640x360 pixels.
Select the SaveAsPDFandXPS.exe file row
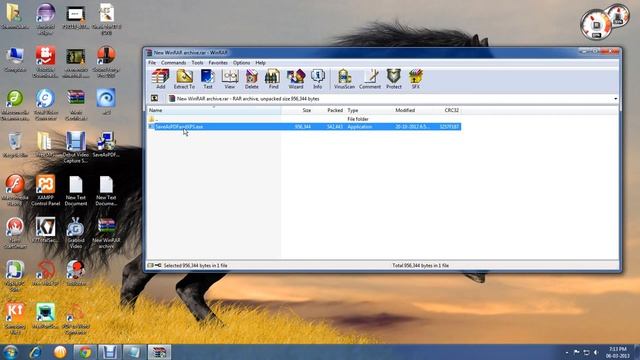[x=304, y=127]
